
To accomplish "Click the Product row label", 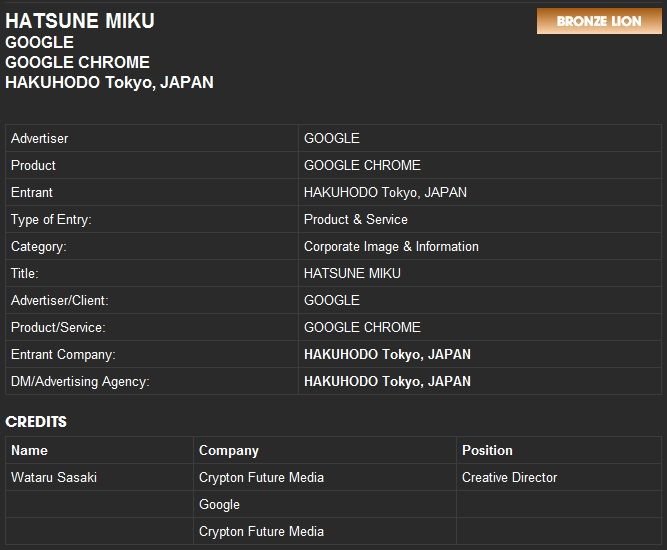I will [33, 165].
